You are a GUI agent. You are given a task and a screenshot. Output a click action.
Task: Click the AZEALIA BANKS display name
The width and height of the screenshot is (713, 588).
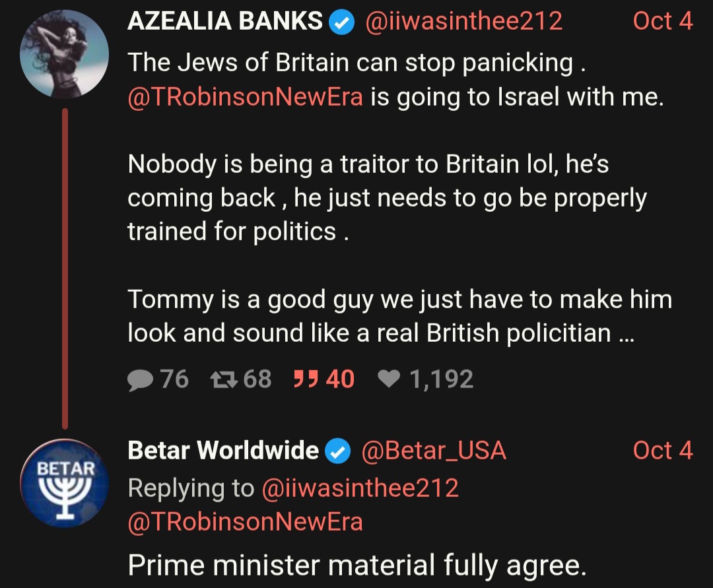tap(225, 21)
